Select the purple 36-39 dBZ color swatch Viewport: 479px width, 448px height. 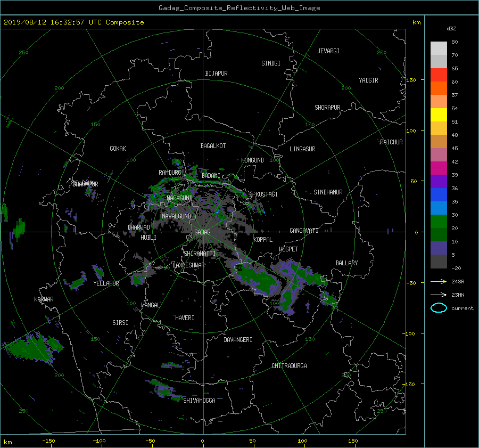(x=439, y=181)
